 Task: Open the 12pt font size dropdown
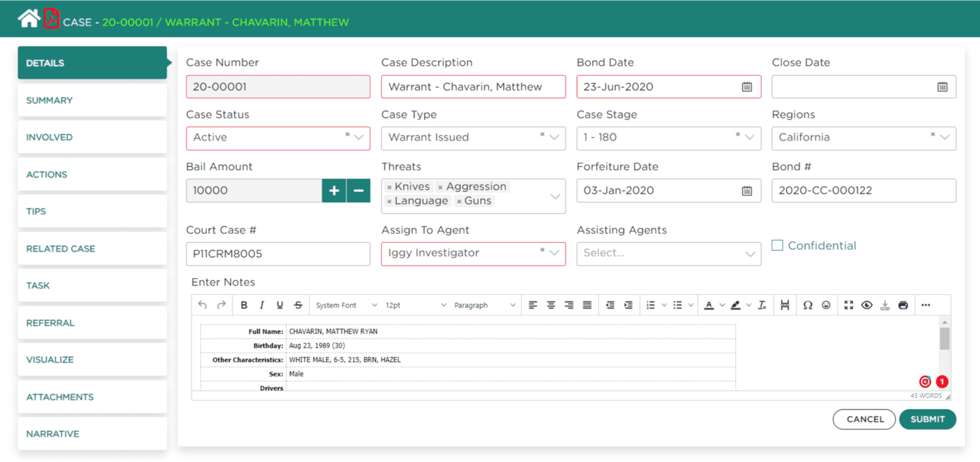click(x=415, y=305)
